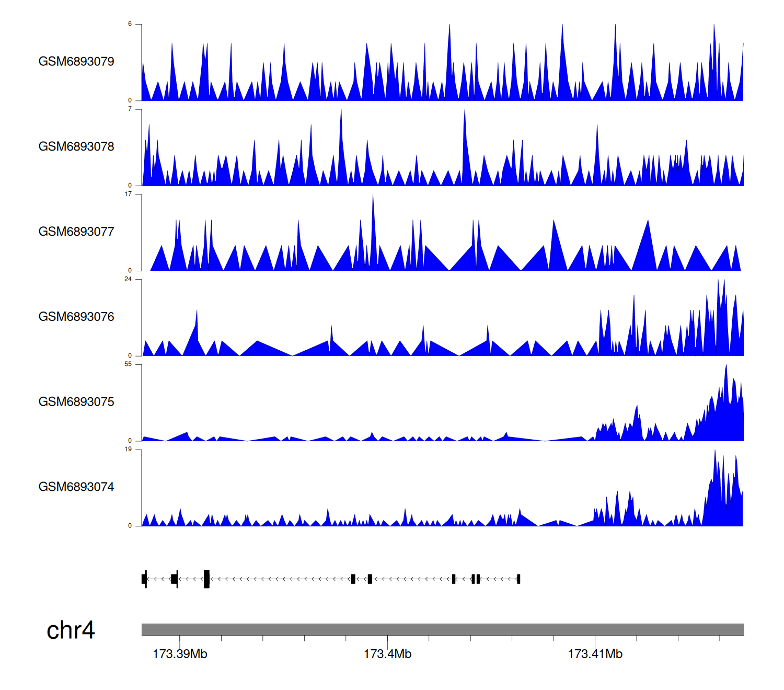Click the GSM6893075 track label

pos(76,402)
